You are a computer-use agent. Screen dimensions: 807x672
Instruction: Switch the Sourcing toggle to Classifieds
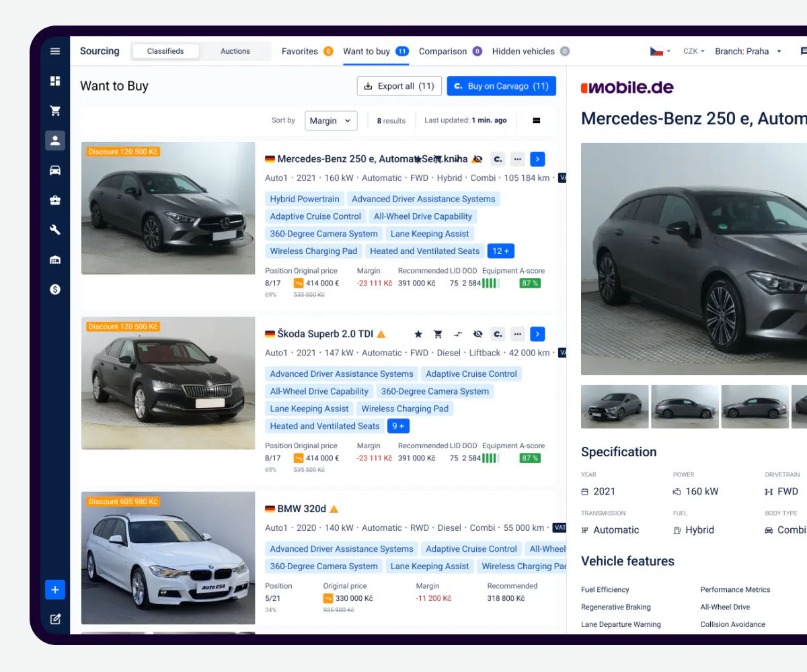165,51
